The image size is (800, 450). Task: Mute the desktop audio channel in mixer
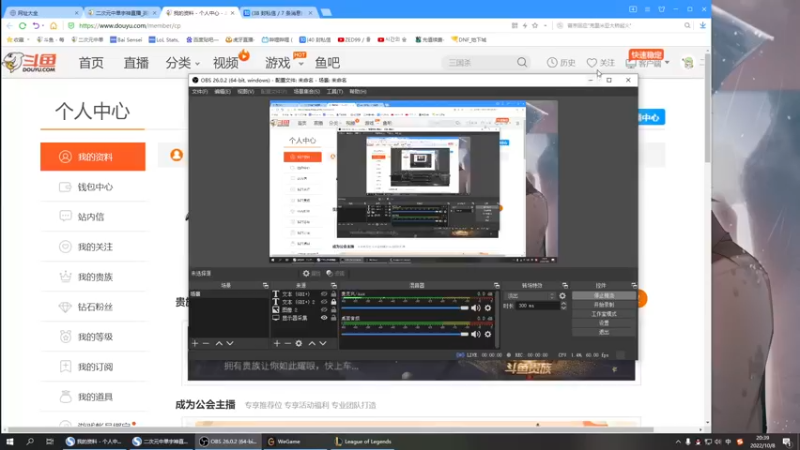tap(476, 334)
